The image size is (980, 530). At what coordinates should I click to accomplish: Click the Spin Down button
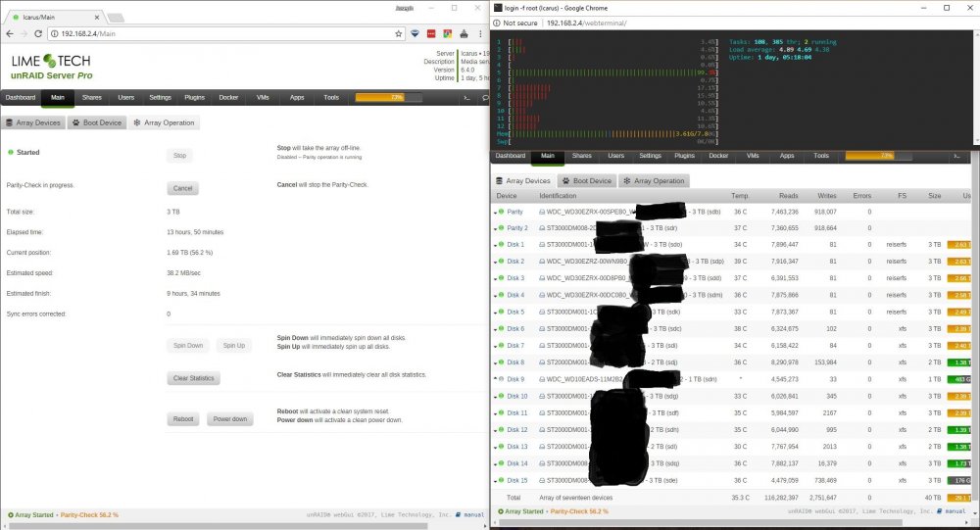188,346
